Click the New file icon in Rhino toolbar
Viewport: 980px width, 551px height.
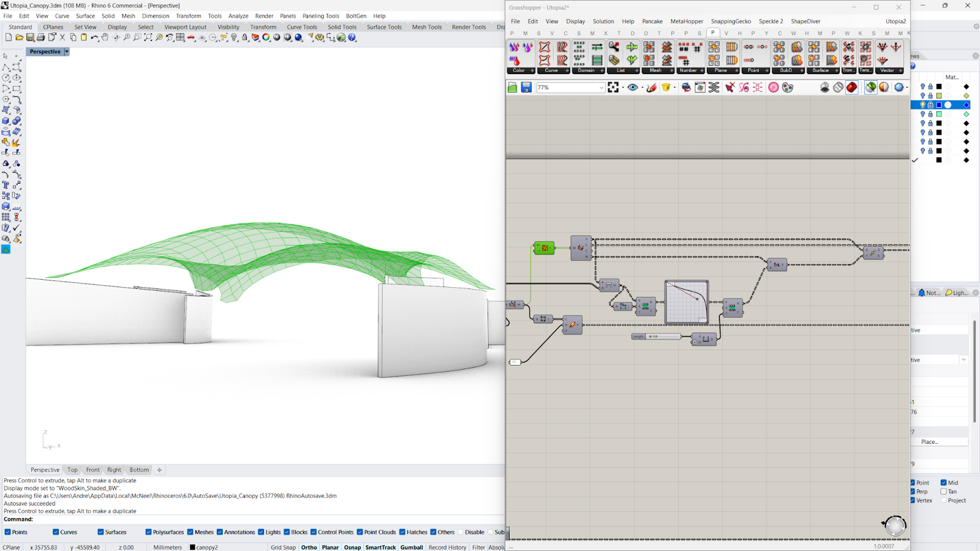pos(9,37)
